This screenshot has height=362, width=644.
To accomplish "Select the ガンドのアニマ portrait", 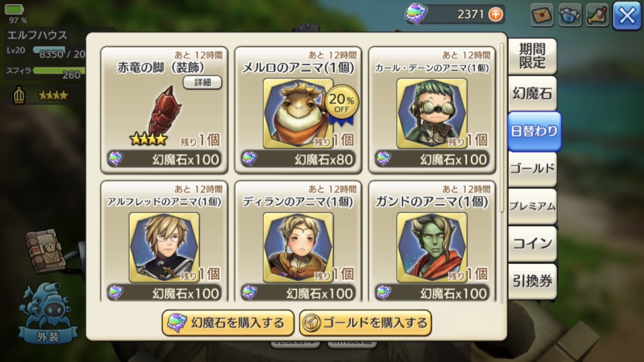I will pos(432,247).
